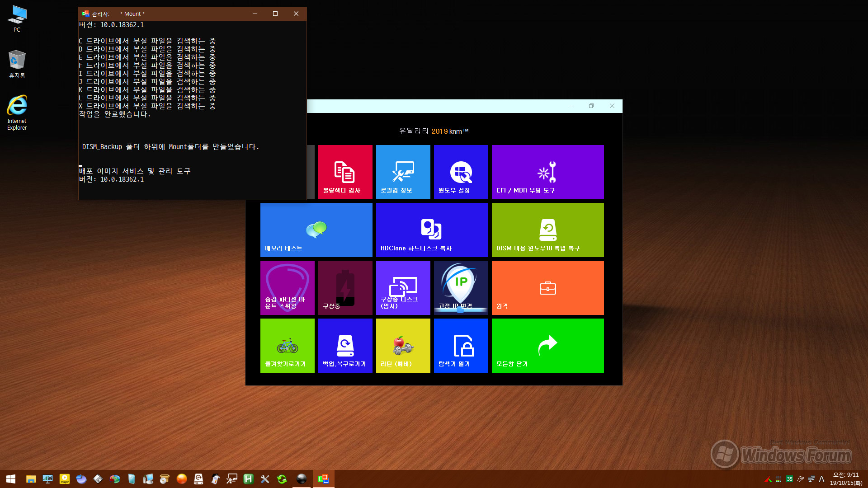The height and width of the screenshot is (488, 868).
Task: Launch DISM 이용 윈도우10 백업 복구 tile
Action: coord(547,230)
